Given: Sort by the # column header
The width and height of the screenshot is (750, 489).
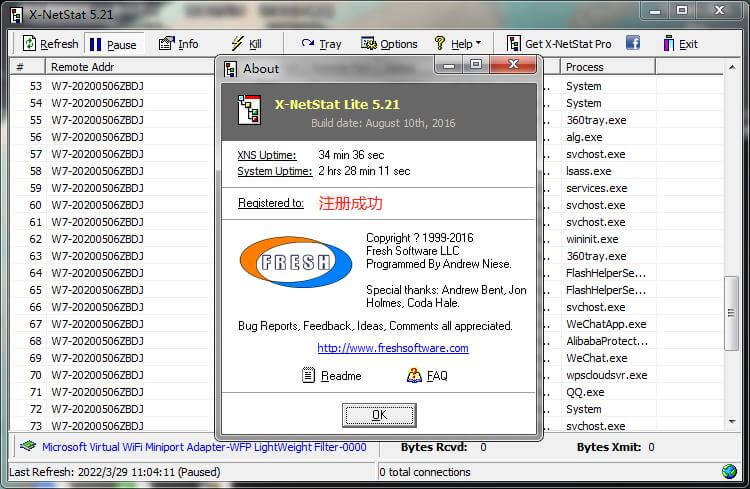Looking at the screenshot, I should (x=27, y=67).
